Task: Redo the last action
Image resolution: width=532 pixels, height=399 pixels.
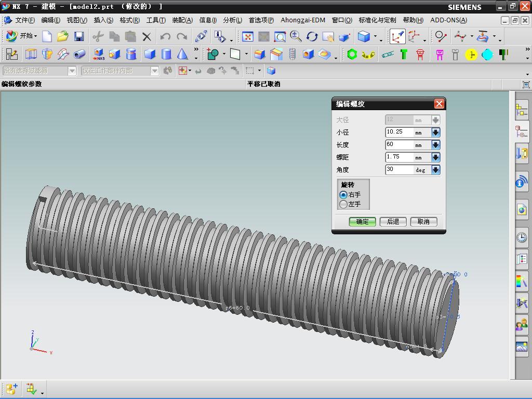Action: [x=182, y=36]
